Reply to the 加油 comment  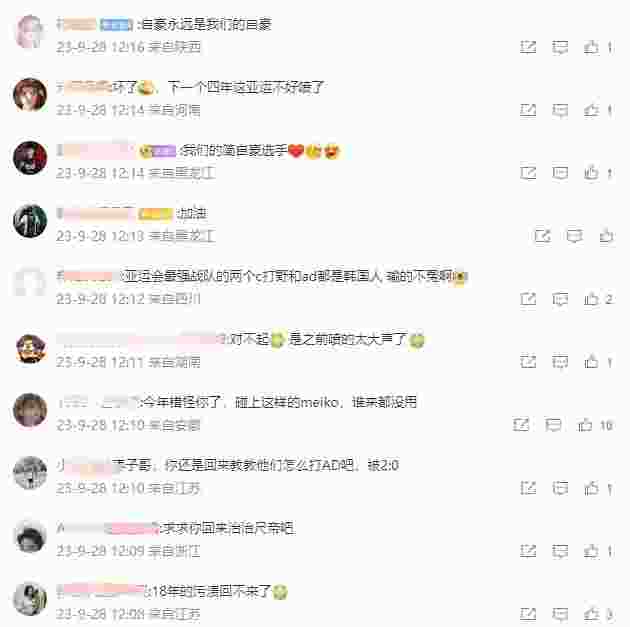pyautogui.click(x=575, y=236)
